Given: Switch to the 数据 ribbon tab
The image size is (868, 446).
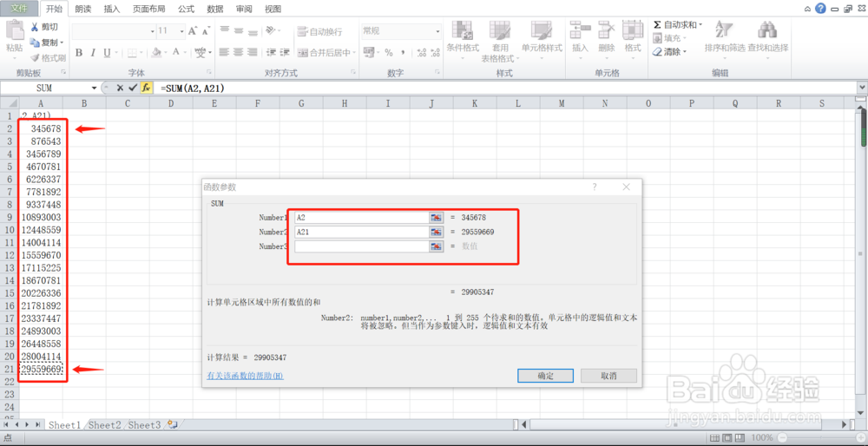Looking at the screenshot, I should (x=214, y=9).
